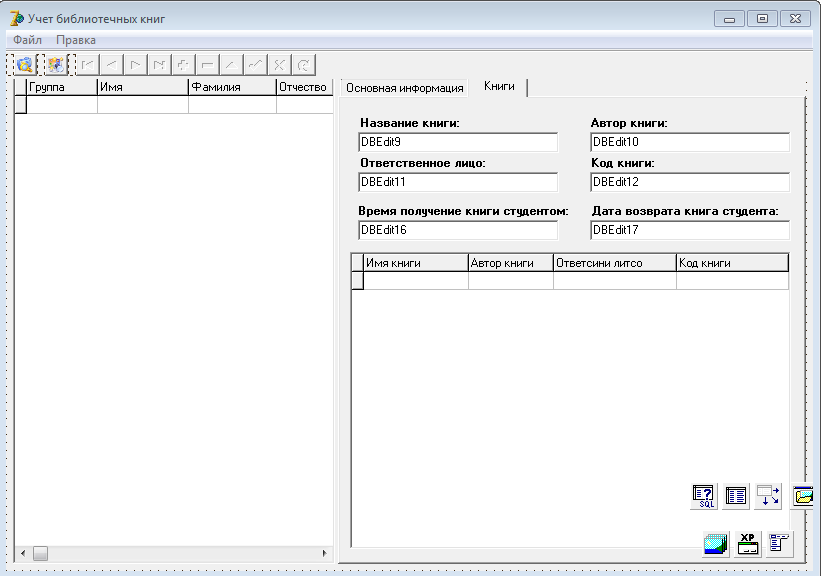
Task: Go to next record in navigator
Action: (x=136, y=65)
